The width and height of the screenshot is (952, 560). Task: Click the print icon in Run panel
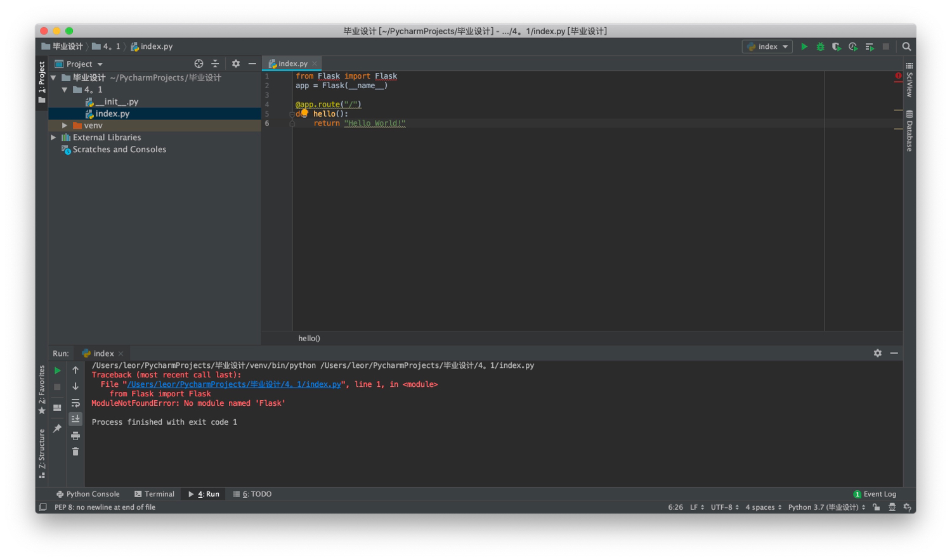tap(75, 436)
